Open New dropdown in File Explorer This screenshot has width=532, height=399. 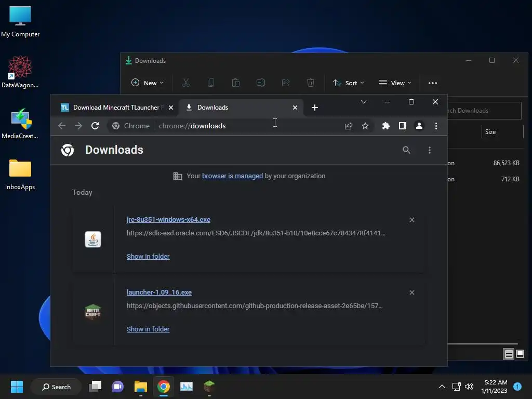tap(147, 83)
